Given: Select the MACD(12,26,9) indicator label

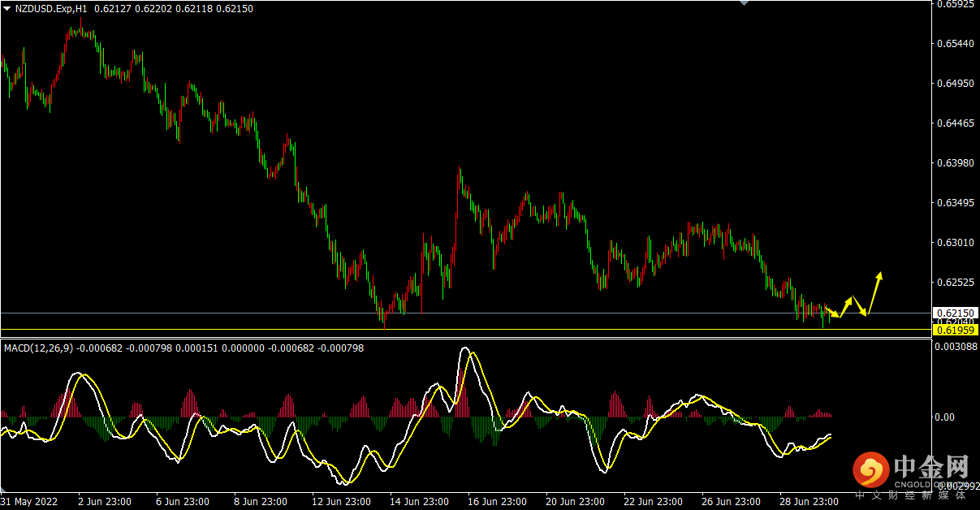Looking at the screenshot, I should 38,348.
